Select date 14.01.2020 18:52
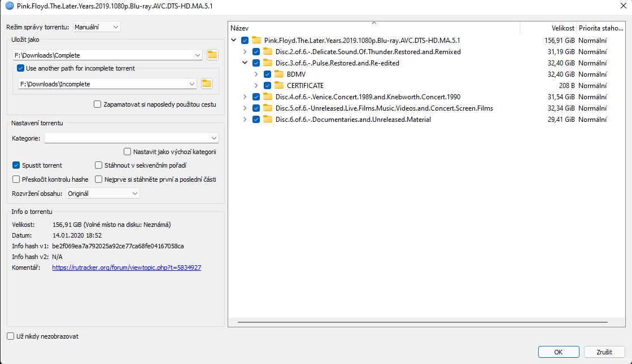The image size is (632, 364). point(77,235)
